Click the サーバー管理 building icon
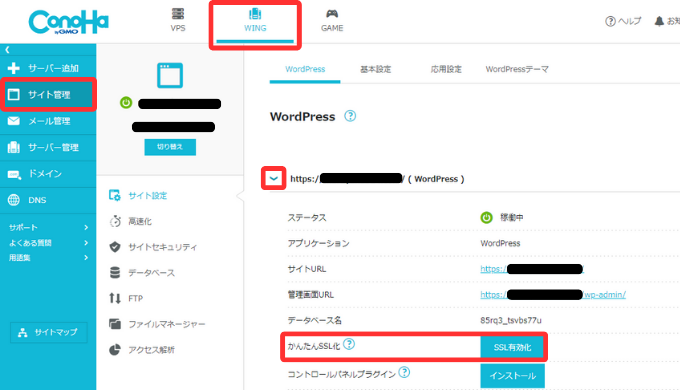The width and height of the screenshot is (680, 390). point(14,147)
